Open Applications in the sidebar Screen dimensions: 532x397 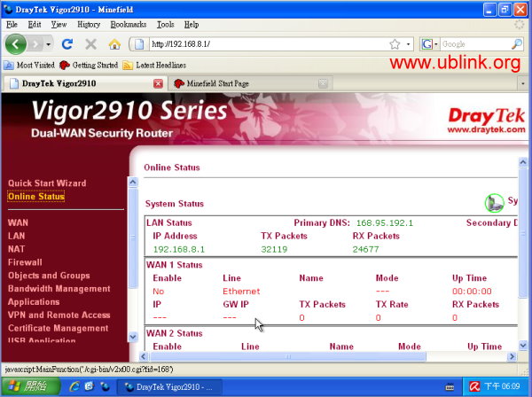coord(34,302)
